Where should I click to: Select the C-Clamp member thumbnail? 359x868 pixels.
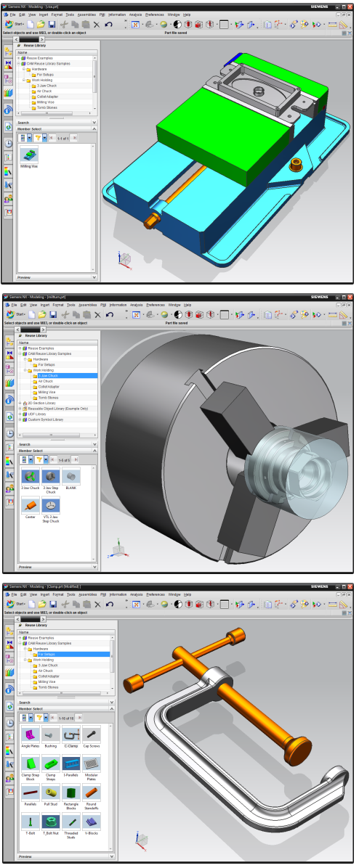coord(71,734)
